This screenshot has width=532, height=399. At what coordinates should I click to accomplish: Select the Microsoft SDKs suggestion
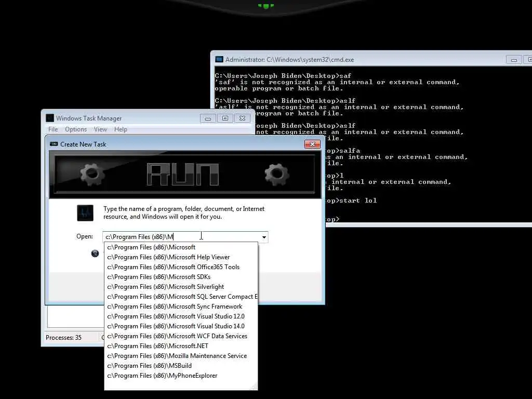pos(181,277)
